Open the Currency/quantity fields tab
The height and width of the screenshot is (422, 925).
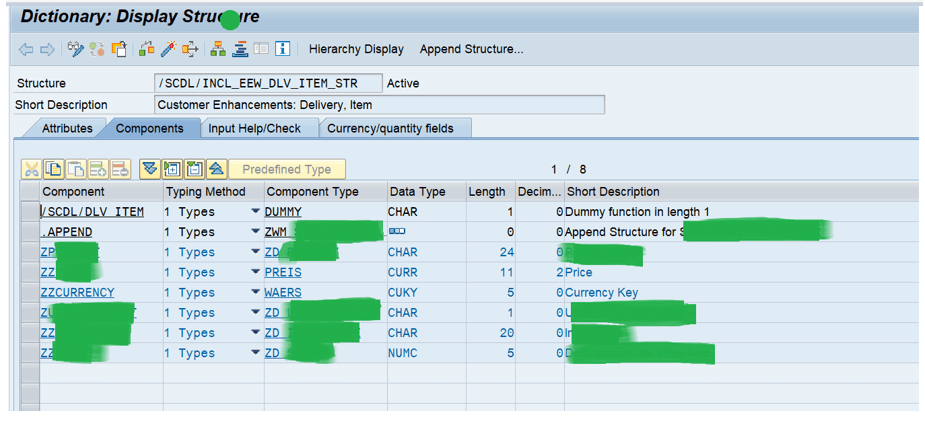click(391, 128)
